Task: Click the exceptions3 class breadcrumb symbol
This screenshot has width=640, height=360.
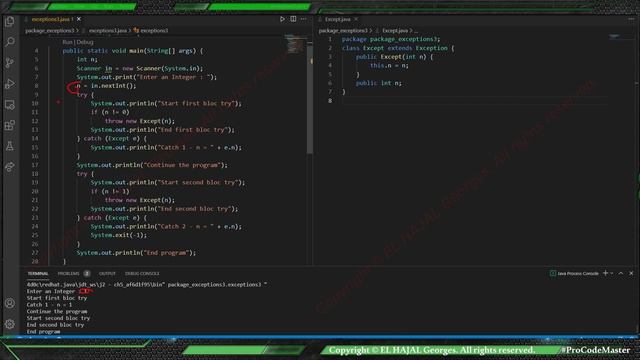Action: (151, 31)
